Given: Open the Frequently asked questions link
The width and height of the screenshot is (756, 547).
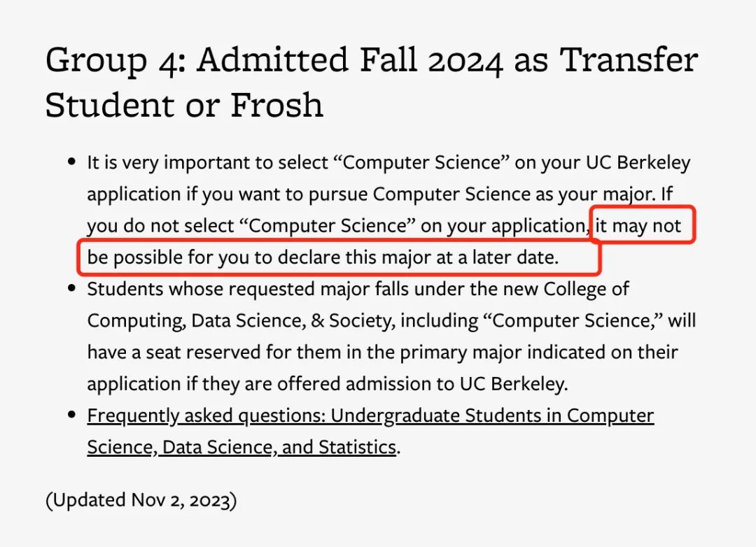Looking at the screenshot, I should point(370,431).
